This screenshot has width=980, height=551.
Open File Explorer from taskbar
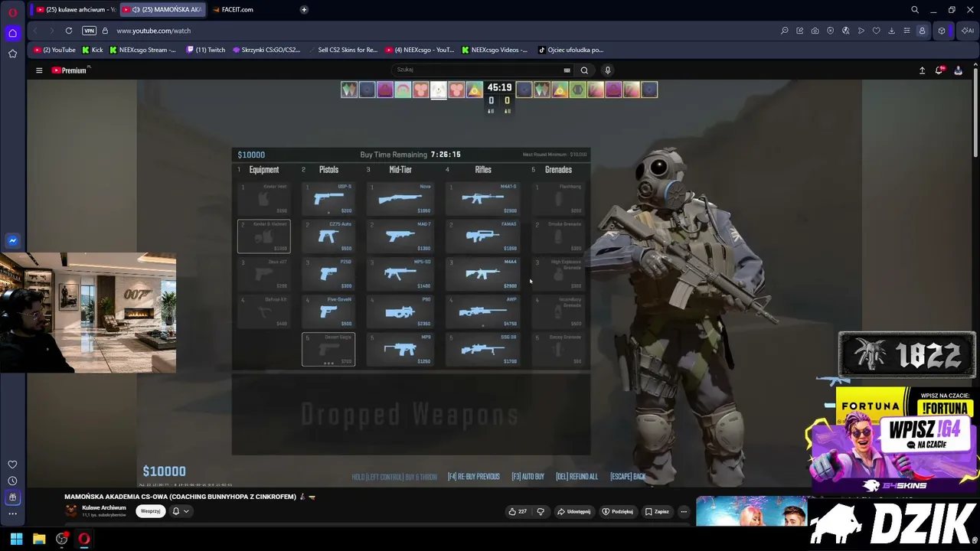[39, 539]
